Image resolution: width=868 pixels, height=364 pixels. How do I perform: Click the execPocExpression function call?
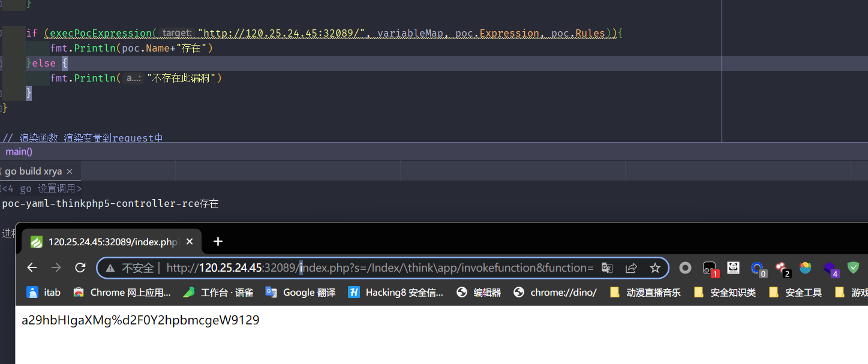(101, 33)
